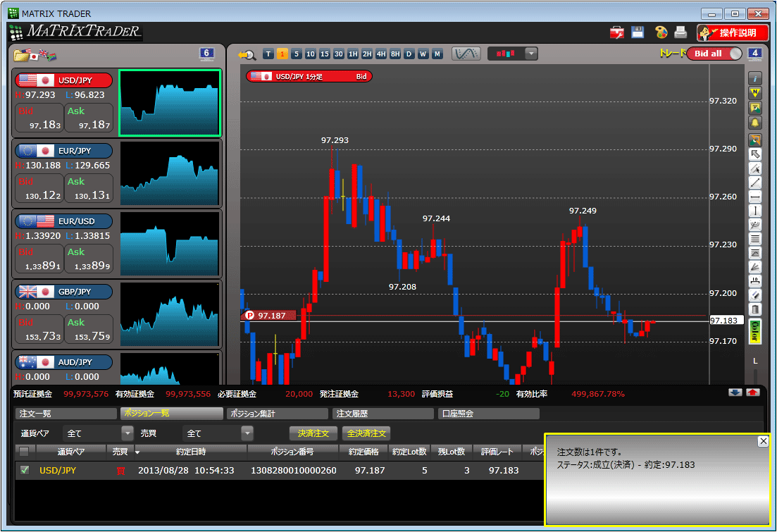Viewport: 777px width, 532px height.
Task: Switch chart to Daily (D) timeframe
Action: pyautogui.click(x=409, y=54)
